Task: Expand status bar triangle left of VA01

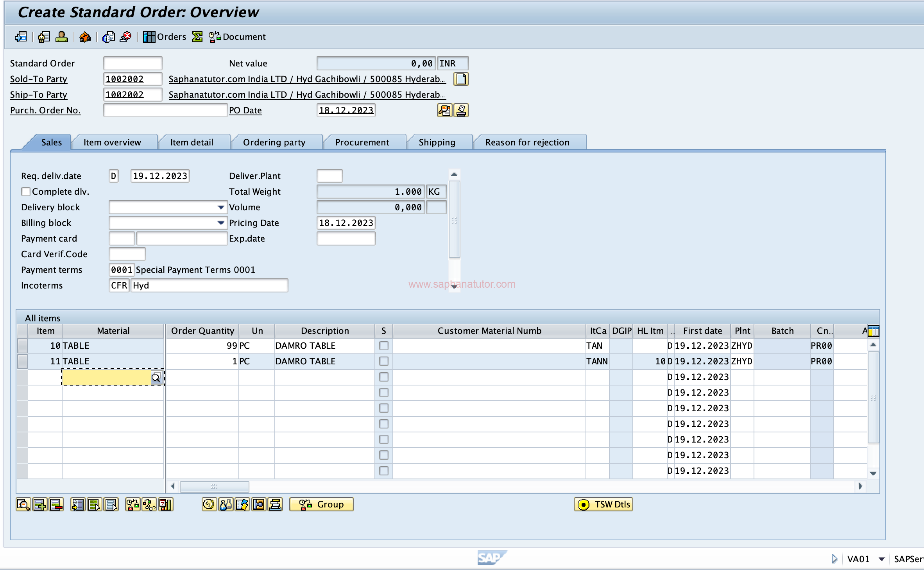Action: pyautogui.click(x=834, y=559)
